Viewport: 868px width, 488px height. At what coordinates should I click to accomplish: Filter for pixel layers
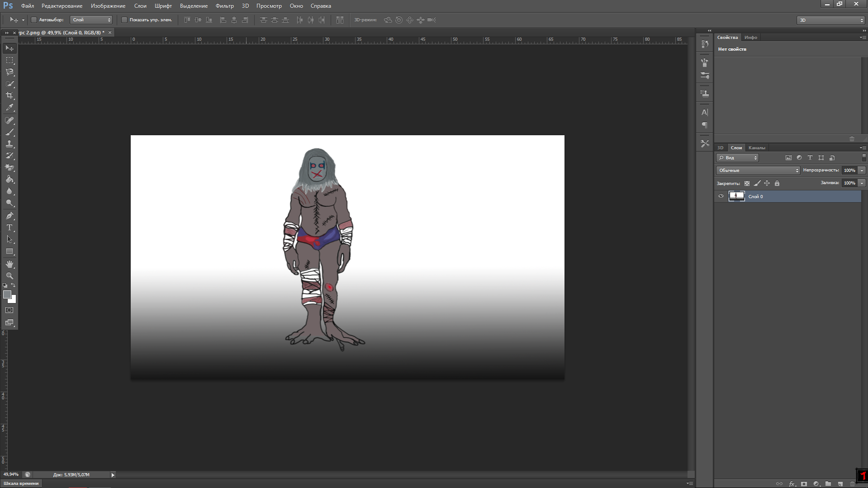coord(788,158)
